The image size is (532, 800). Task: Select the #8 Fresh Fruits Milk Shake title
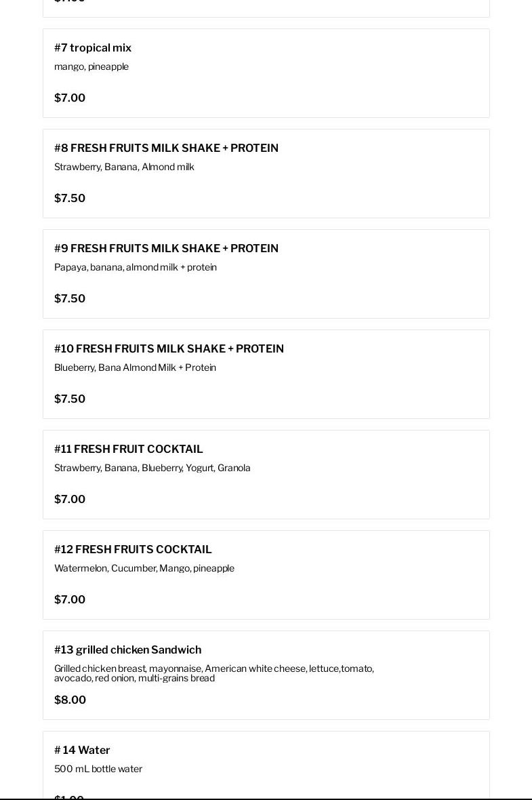166,148
